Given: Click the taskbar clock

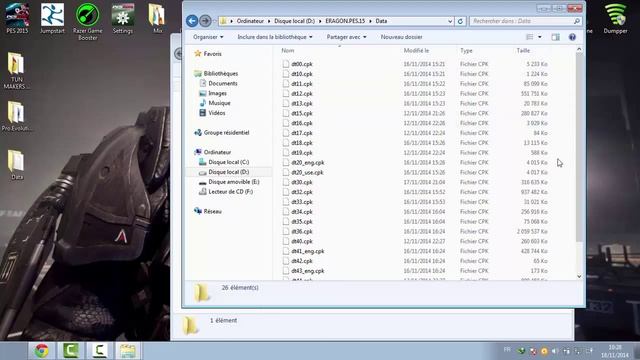Looking at the screenshot, I should (616, 351).
